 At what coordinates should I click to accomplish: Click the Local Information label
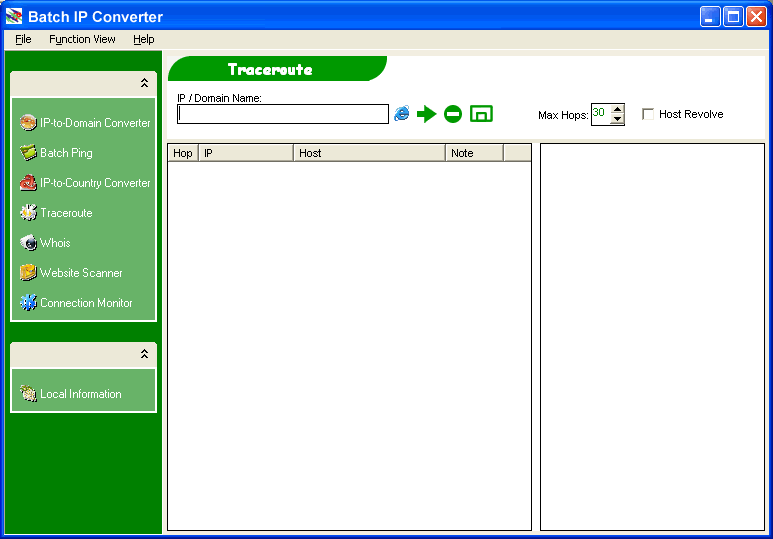(x=81, y=394)
